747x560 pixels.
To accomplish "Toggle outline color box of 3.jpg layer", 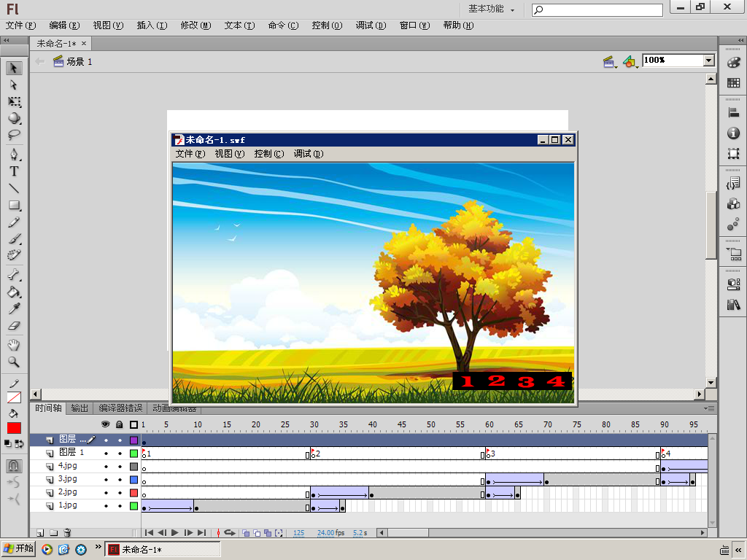I will 133,480.
